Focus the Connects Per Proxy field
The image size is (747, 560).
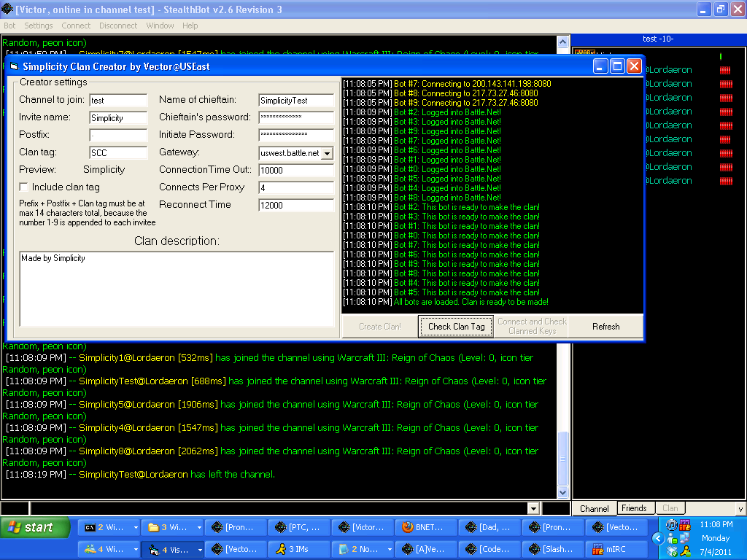point(296,187)
